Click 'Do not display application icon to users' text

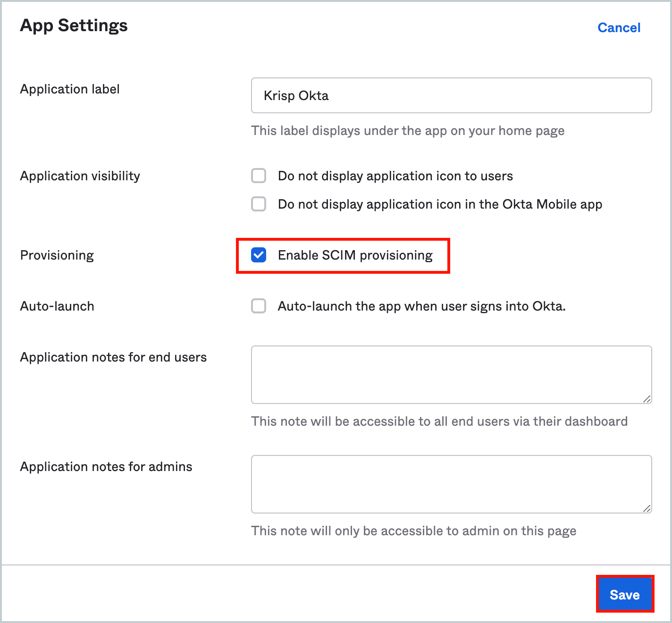coord(395,176)
